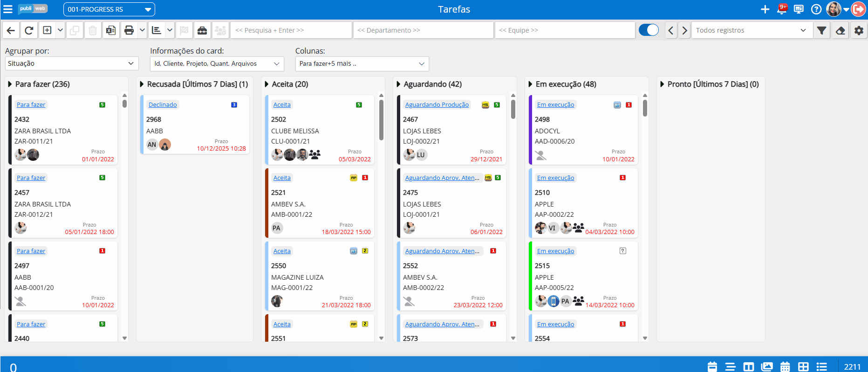Open the hamburger main menu

(x=8, y=9)
